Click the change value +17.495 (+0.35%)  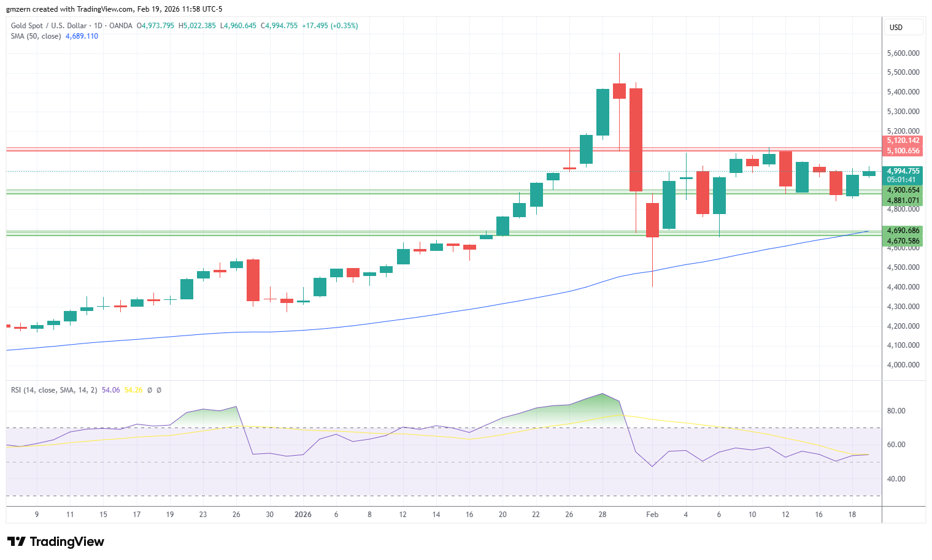pos(330,26)
